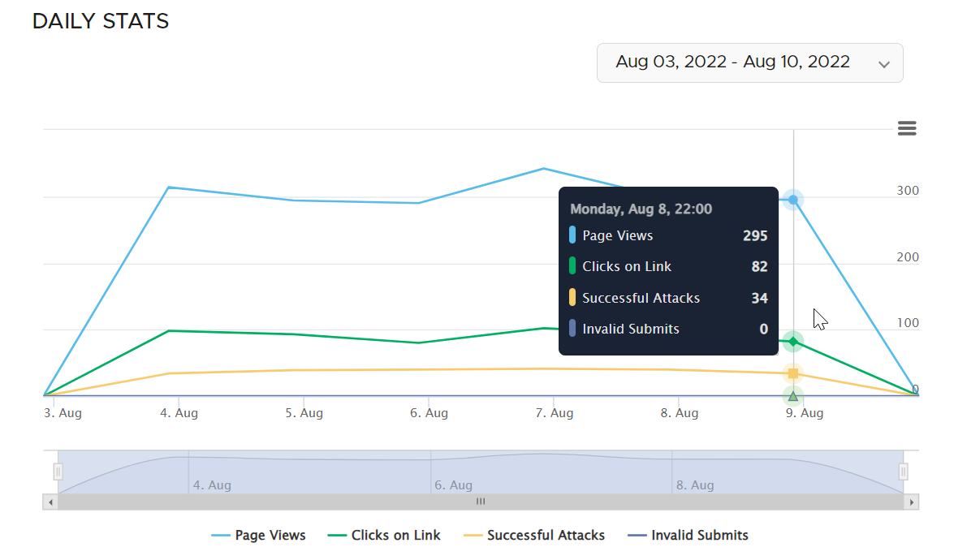
Task: Click the Page Views peak near 7. Aug
Action: 544,169
